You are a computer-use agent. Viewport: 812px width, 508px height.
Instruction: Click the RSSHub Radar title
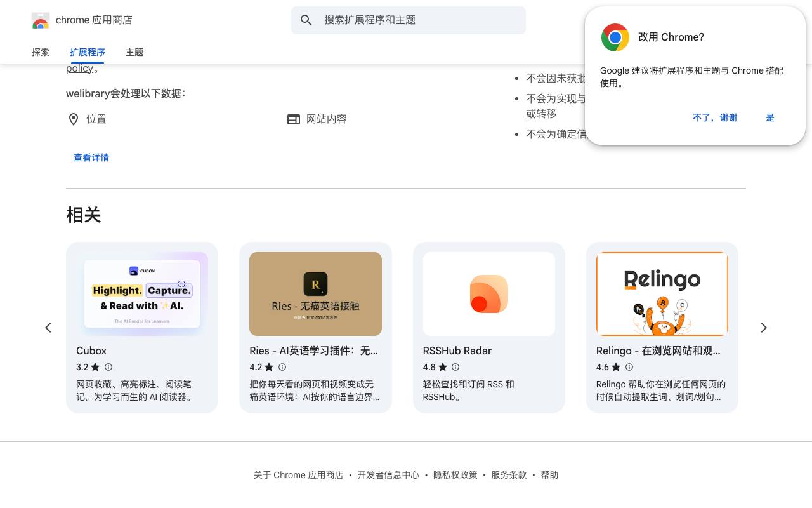(457, 351)
